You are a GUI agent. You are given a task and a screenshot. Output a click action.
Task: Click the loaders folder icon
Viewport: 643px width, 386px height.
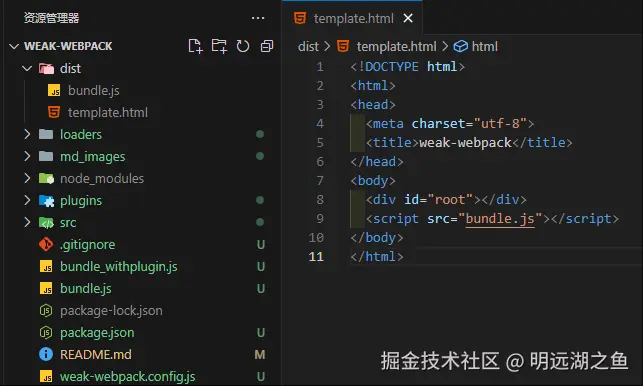[x=46, y=134]
